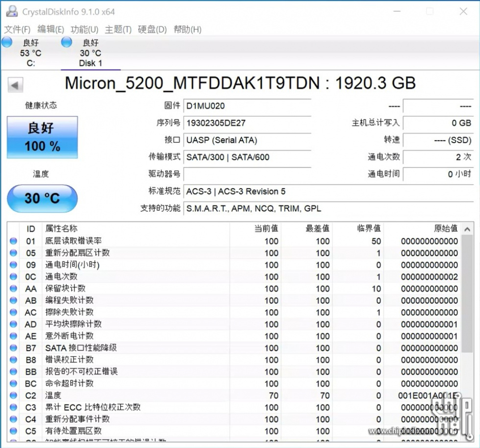Viewport: 480px width, 448px height.
Task: Click the 累计 ECC 比特位校正次数 attribute name
Action: tap(93, 407)
